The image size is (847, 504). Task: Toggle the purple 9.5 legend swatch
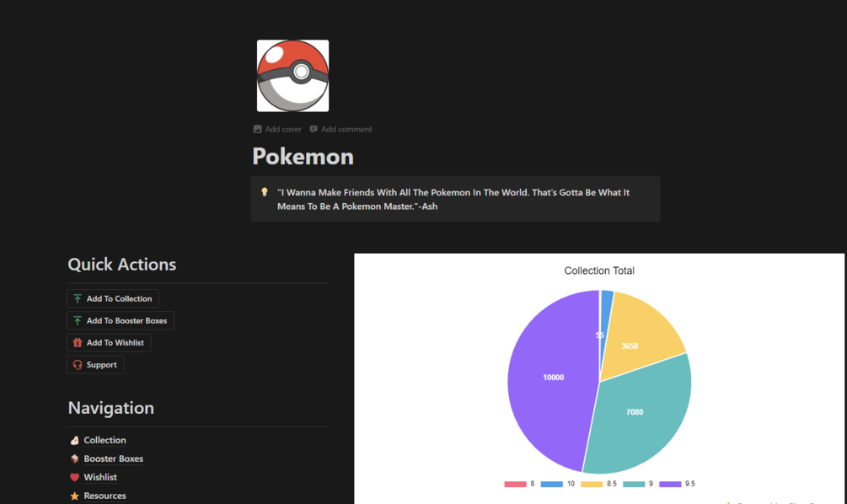coord(670,484)
